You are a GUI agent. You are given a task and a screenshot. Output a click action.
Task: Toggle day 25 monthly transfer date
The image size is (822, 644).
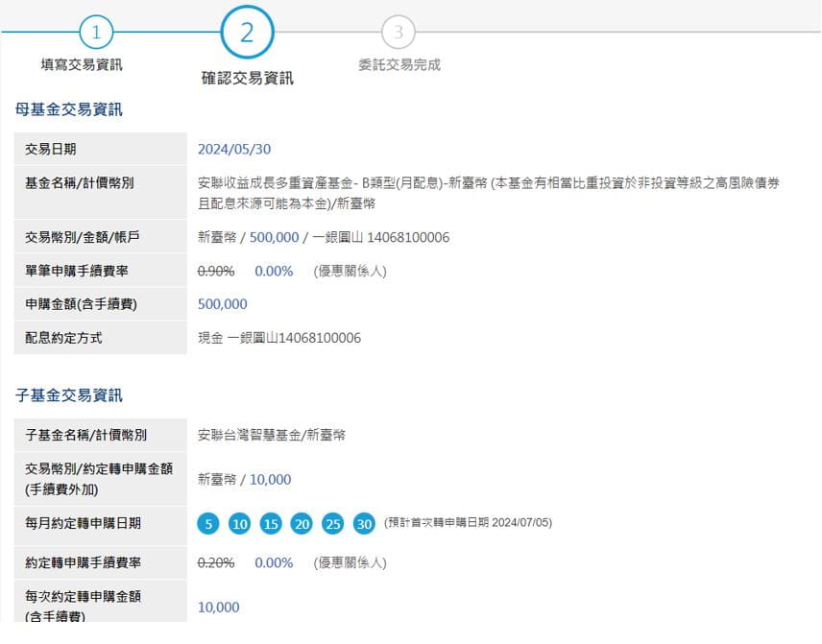coord(333,523)
